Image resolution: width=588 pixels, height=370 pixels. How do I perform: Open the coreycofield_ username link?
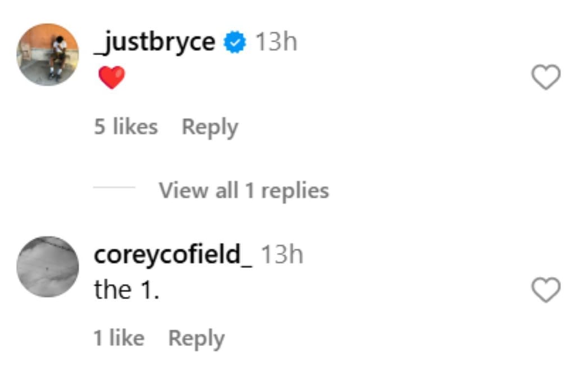173,255
